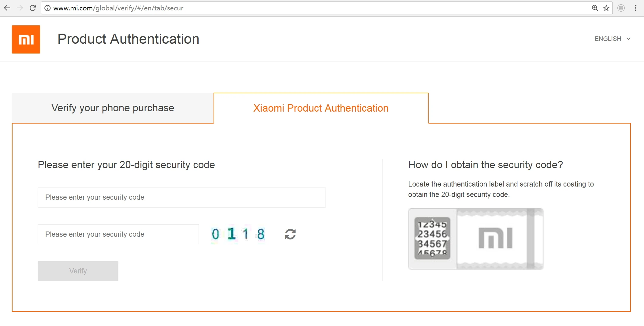
Task: Click the authentication label sample image
Action: [476, 239]
